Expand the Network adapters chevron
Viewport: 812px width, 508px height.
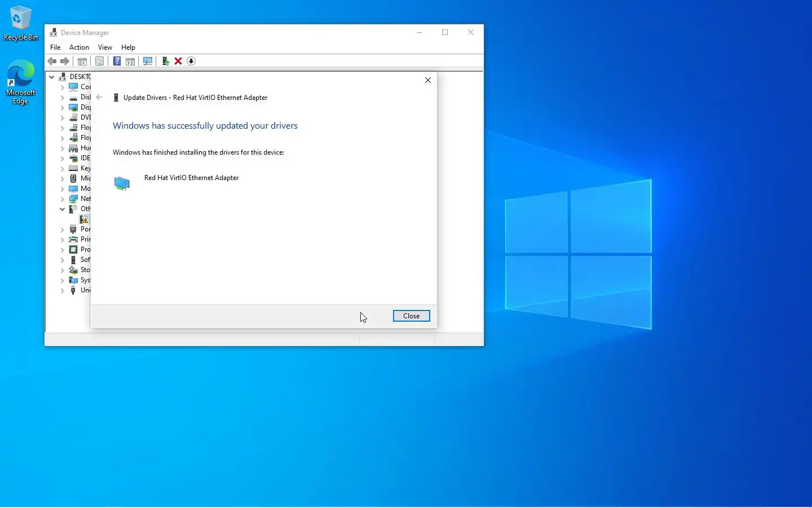tap(63, 199)
